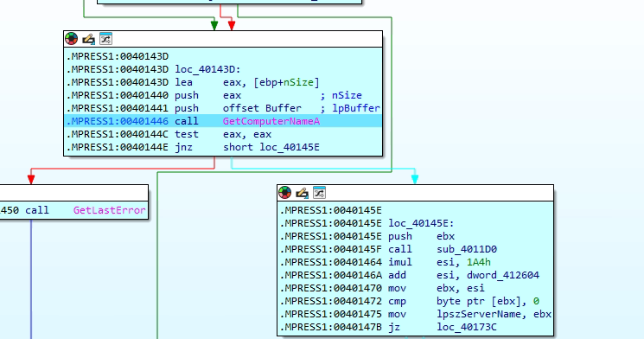Click the edit pencil icon in loc_40145E node

pyautogui.click(x=302, y=193)
